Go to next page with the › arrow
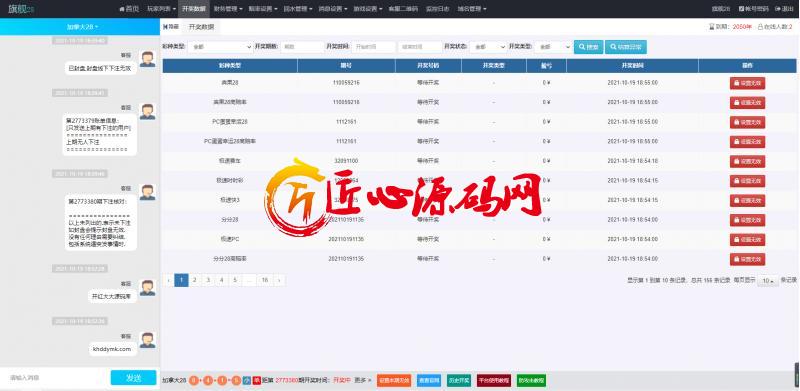 tap(279, 280)
